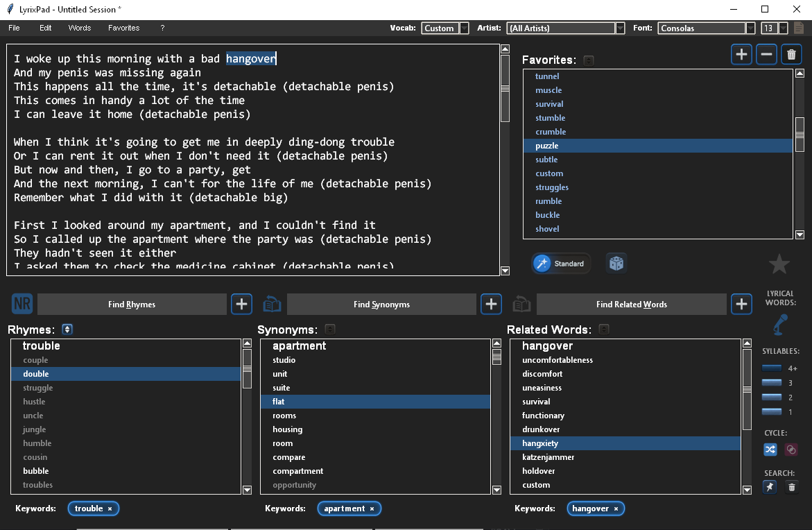Click the up arrow of the lyrics editor scrollbar
812x530 pixels.
[506, 49]
